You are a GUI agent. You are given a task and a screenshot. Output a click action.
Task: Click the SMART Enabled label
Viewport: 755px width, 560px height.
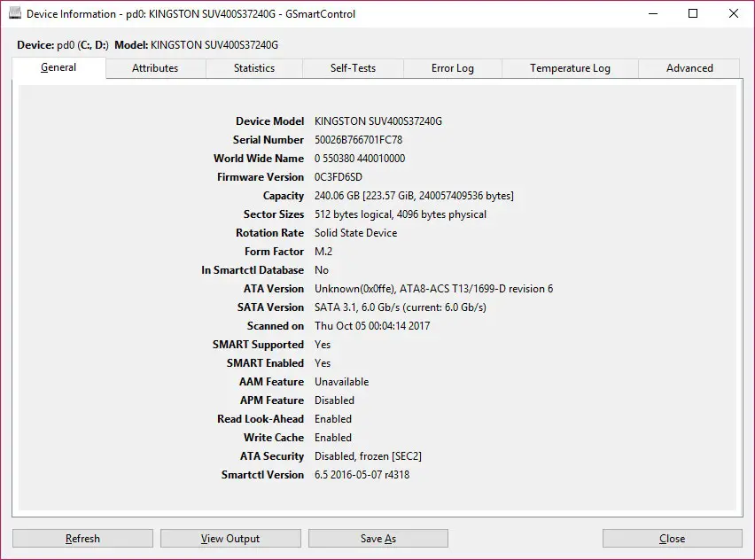(x=265, y=363)
